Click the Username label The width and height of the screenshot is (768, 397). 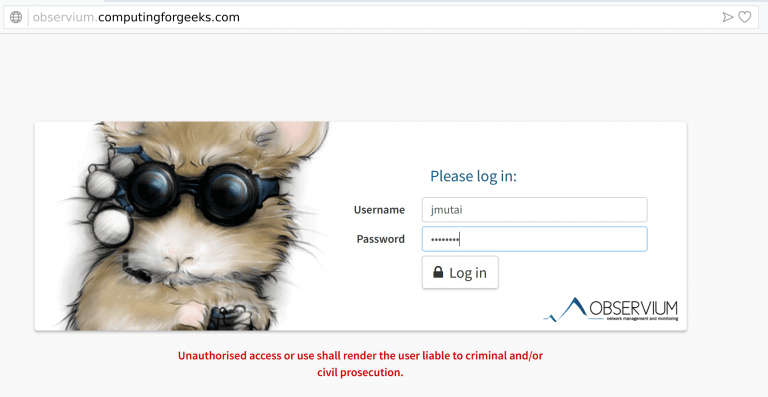pyautogui.click(x=379, y=210)
